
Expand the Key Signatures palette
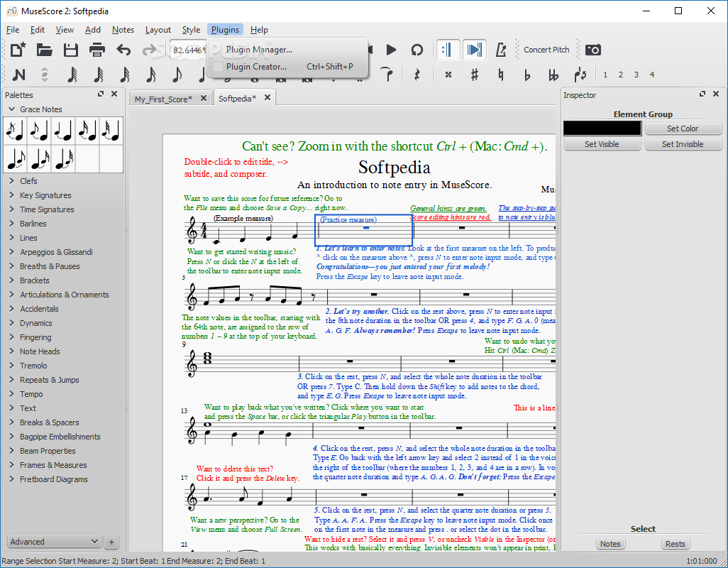[12, 195]
